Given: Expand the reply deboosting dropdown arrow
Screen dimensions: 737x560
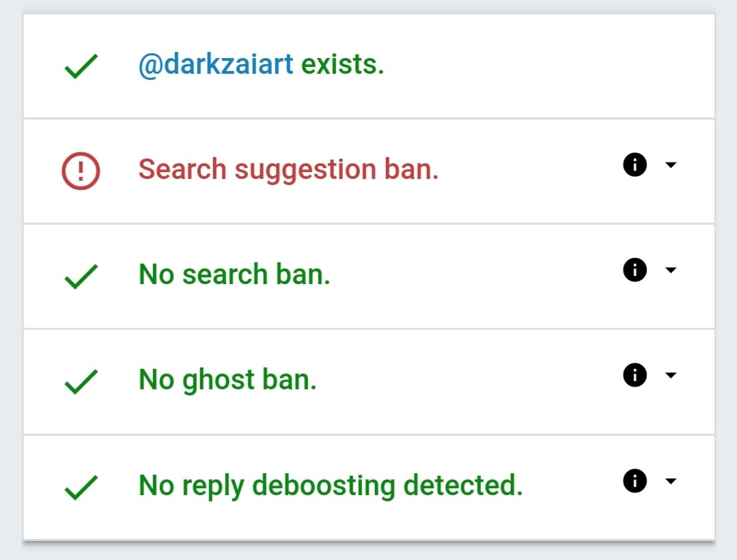Looking at the screenshot, I should tap(671, 481).
